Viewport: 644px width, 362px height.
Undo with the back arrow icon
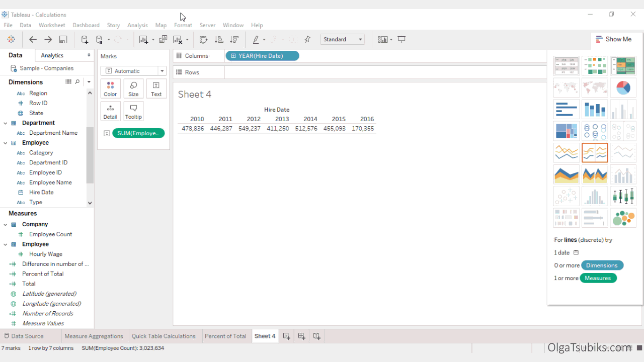tap(33, 39)
